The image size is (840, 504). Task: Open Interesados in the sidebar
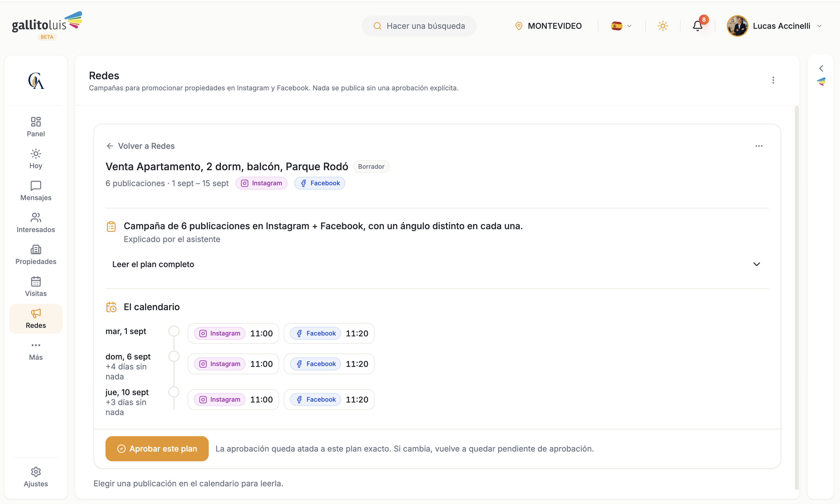click(x=36, y=223)
